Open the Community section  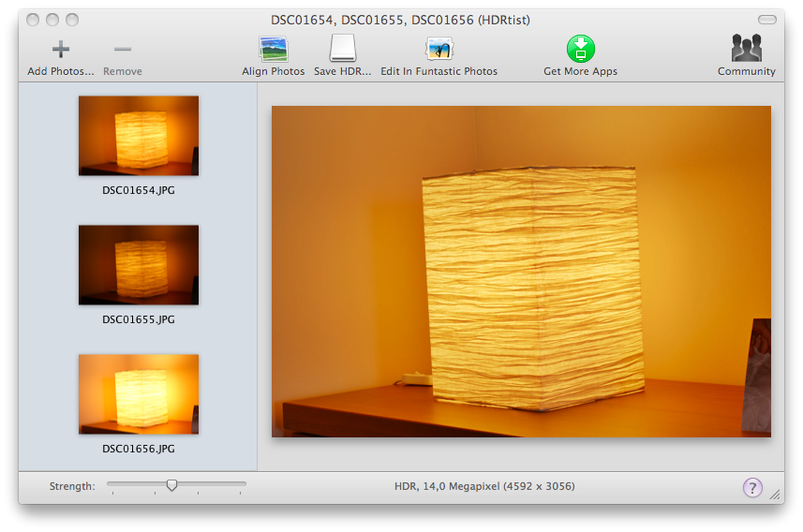(746, 50)
